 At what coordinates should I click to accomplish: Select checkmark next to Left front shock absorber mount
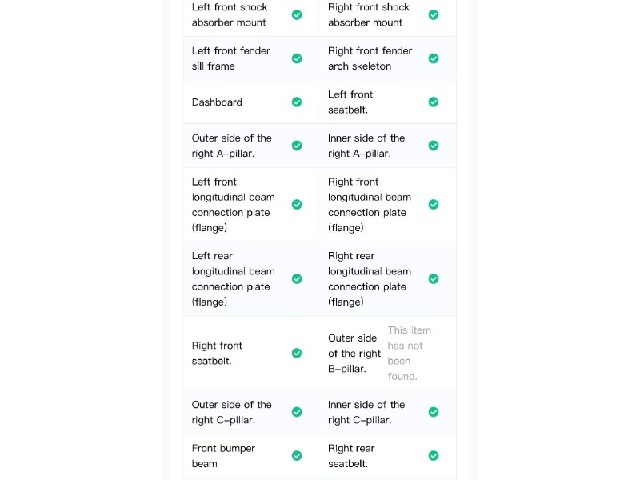[297, 15]
